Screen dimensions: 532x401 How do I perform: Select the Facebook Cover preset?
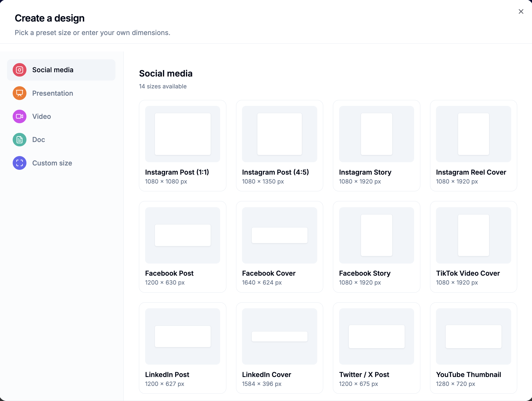279,247
